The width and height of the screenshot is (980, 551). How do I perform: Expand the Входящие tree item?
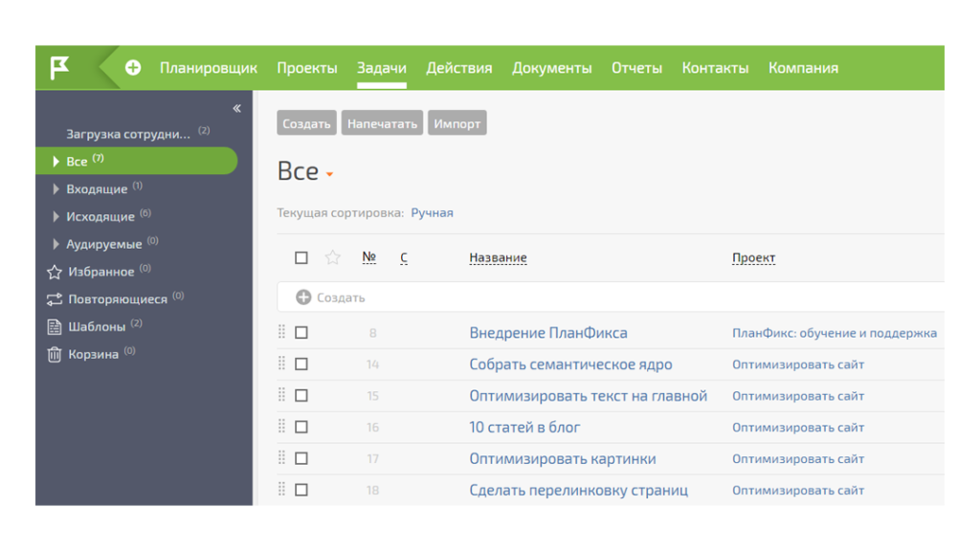(56, 189)
